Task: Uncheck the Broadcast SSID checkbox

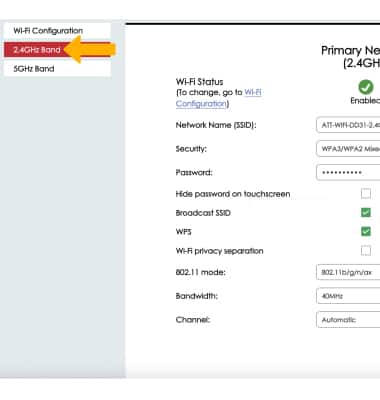Action: point(366,212)
